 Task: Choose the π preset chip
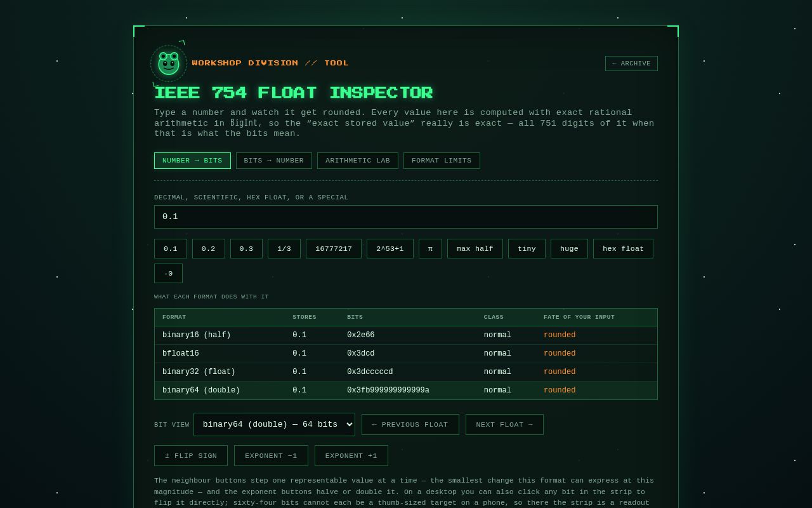[430, 248]
